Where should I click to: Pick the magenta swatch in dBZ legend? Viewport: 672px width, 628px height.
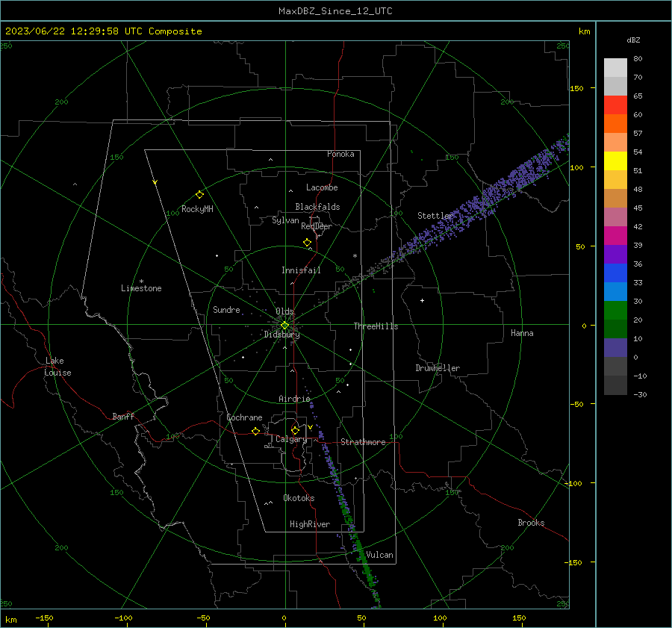(x=615, y=236)
